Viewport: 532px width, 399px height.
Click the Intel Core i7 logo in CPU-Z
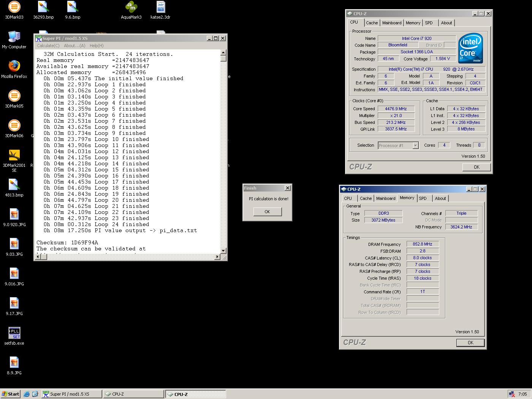(x=470, y=48)
